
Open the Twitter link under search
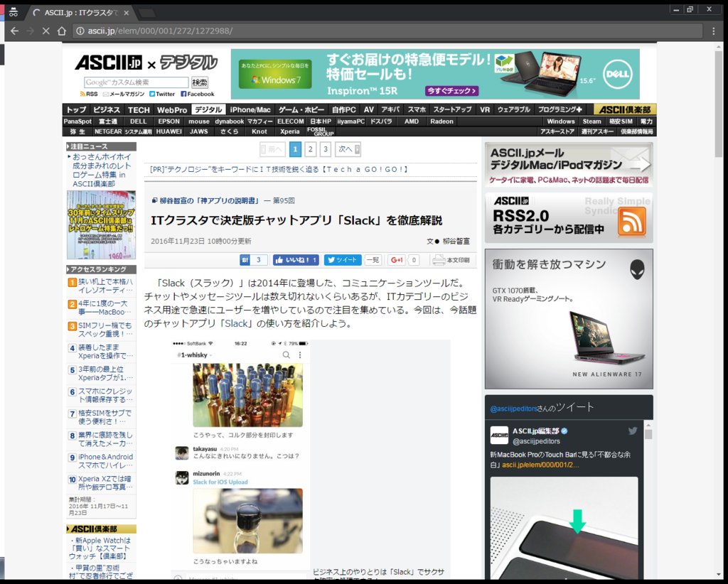pyautogui.click(x=162, y=94)
